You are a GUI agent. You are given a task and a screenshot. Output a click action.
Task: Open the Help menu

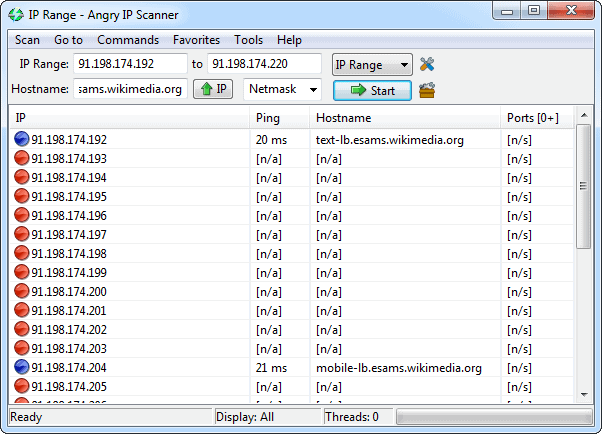tap(289, 40)
